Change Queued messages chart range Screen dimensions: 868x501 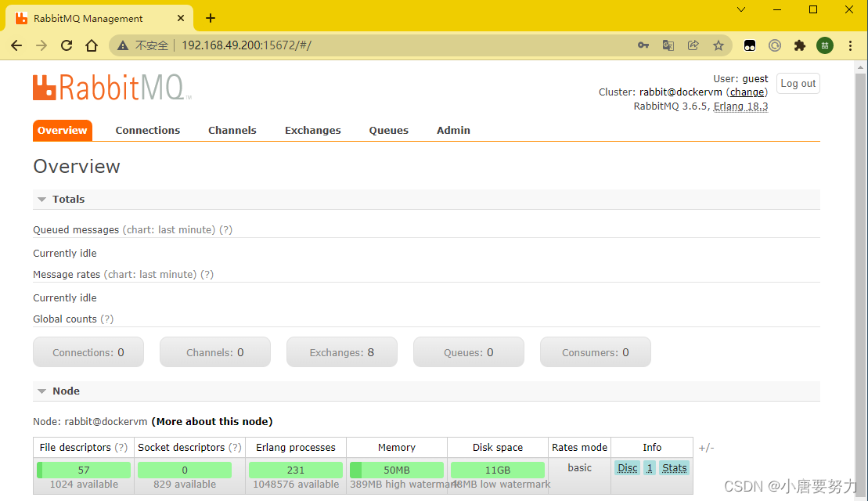pyautogui.click(x=169, y=229)
